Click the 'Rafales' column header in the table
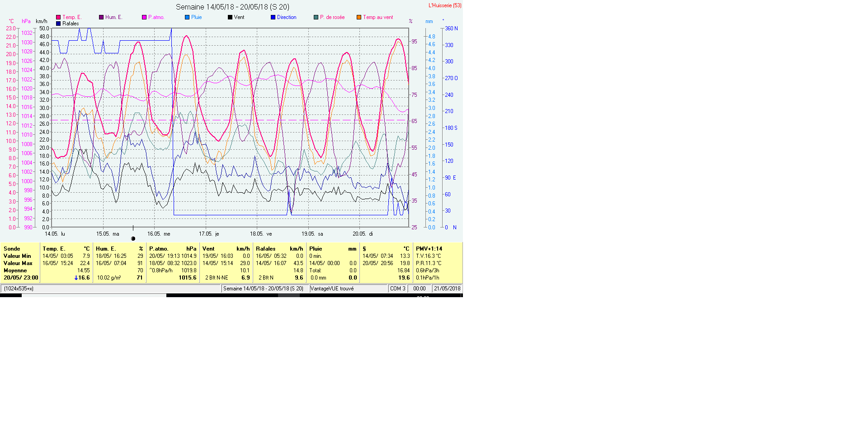 pos(266,249)
